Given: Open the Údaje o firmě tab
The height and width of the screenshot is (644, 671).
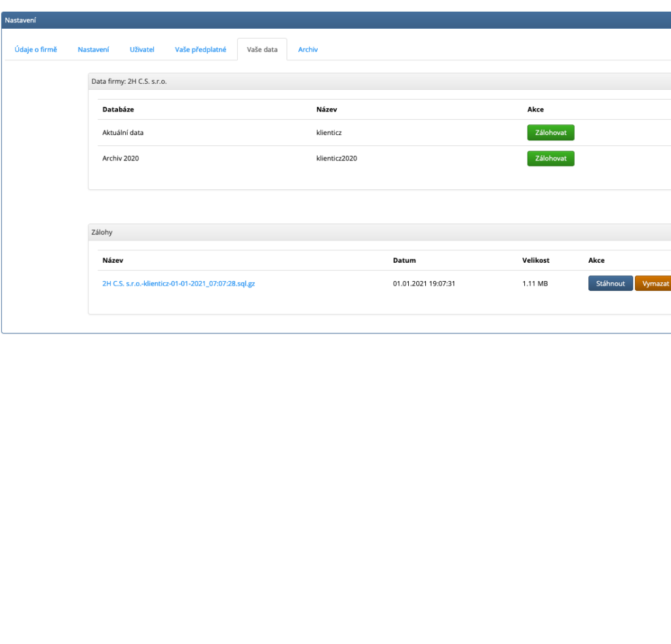Looking at the screenshot, I should (36, 50).
